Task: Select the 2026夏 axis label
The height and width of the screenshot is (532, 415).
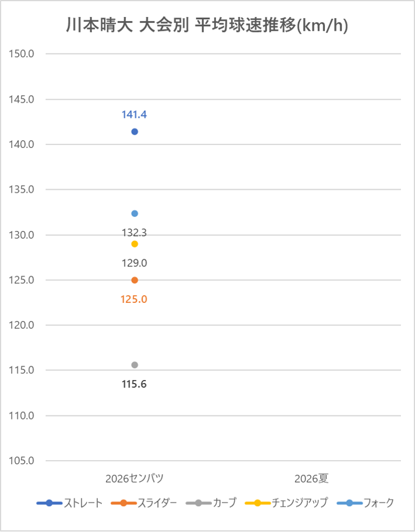Action: click(311, 478)
